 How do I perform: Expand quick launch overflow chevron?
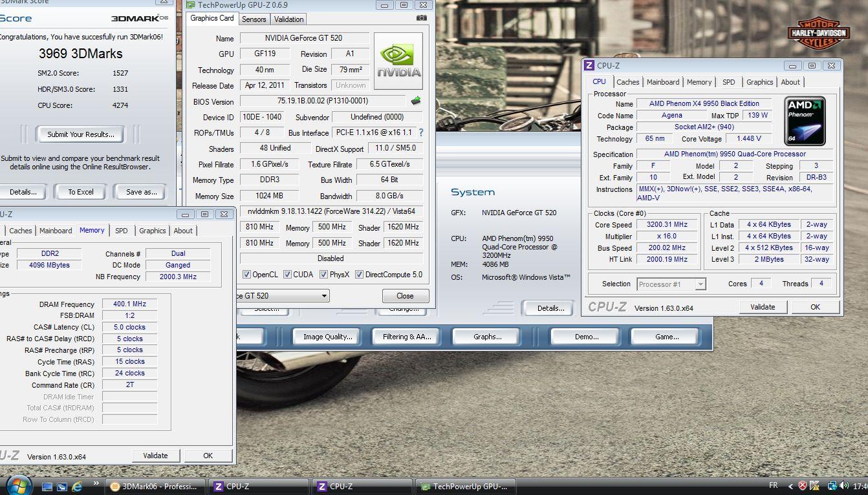pyautogui.click(x=96, y=483)
